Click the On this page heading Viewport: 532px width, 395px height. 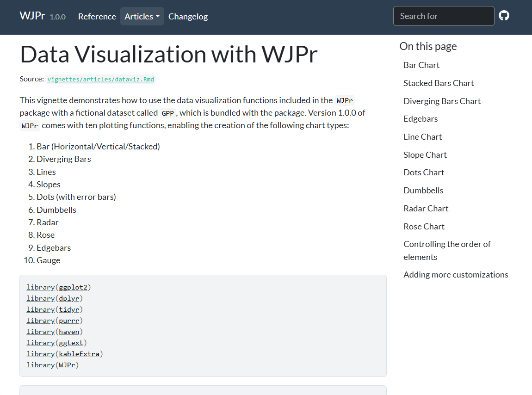pos(428,46)
